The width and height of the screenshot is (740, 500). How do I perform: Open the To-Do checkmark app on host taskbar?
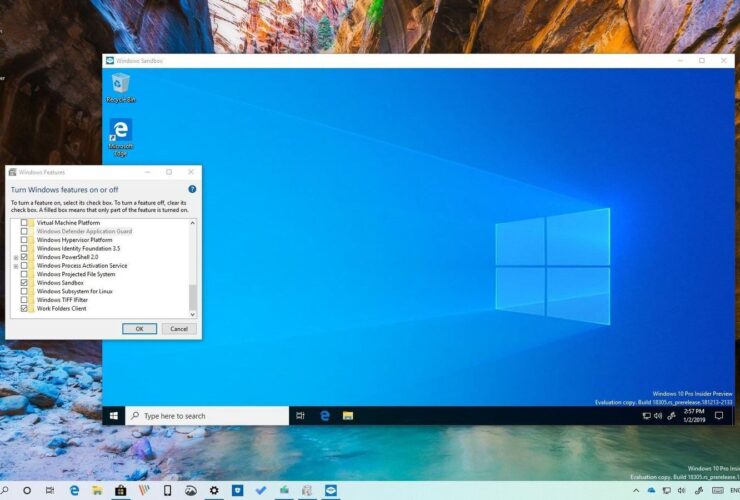tap(261, 491)
